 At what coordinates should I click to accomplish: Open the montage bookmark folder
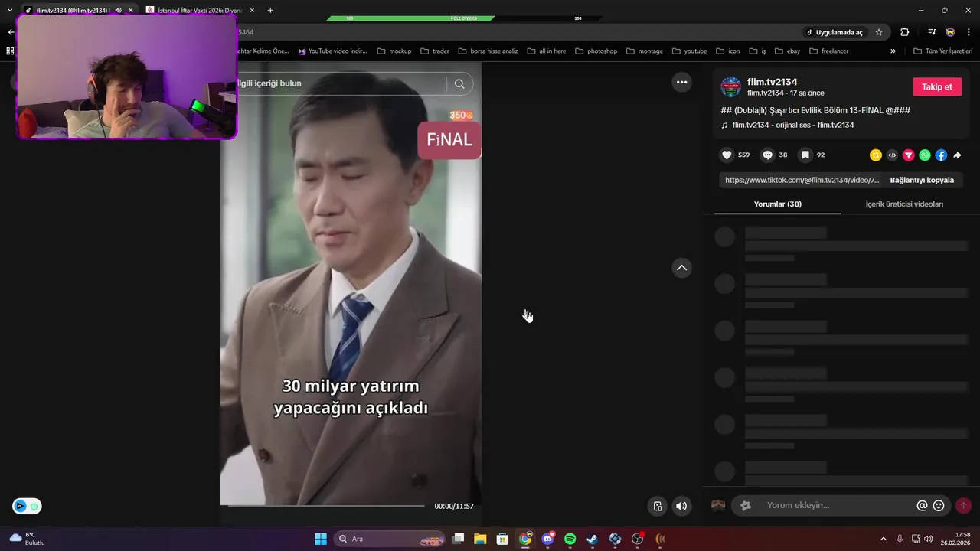pyautogui.click(x=645, y=51)
